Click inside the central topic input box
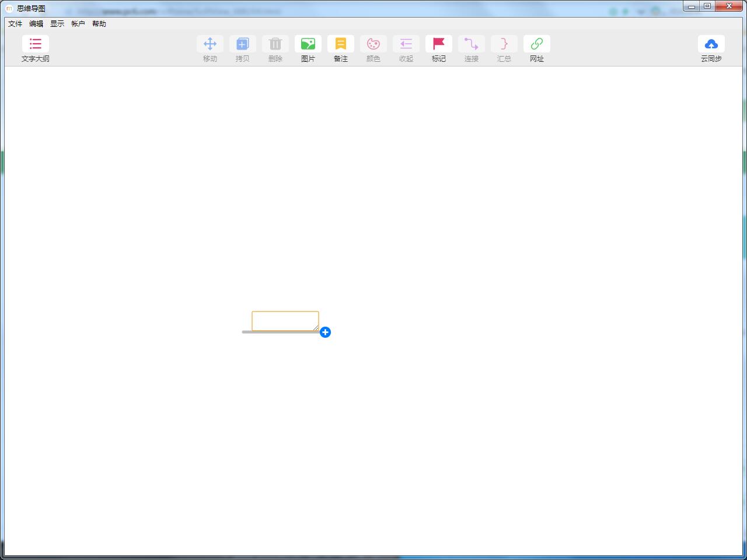747x560 pixels. pos(285,321)
